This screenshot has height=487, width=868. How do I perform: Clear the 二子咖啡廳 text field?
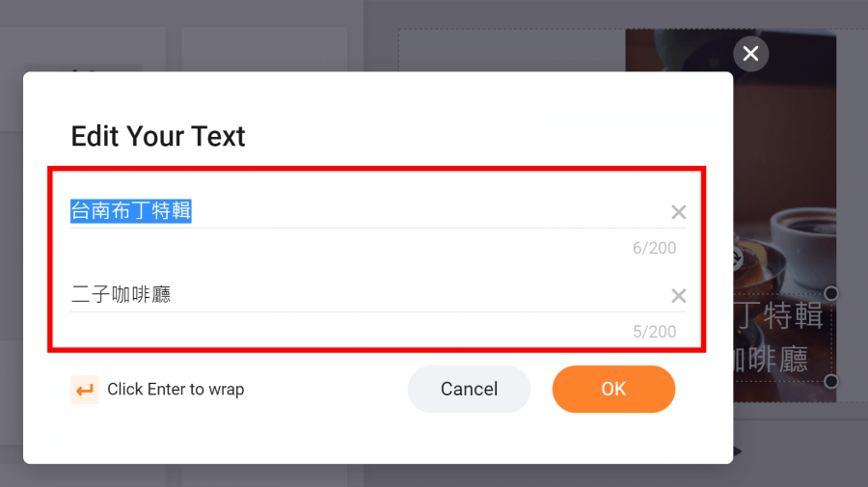(x=679, y=295)
